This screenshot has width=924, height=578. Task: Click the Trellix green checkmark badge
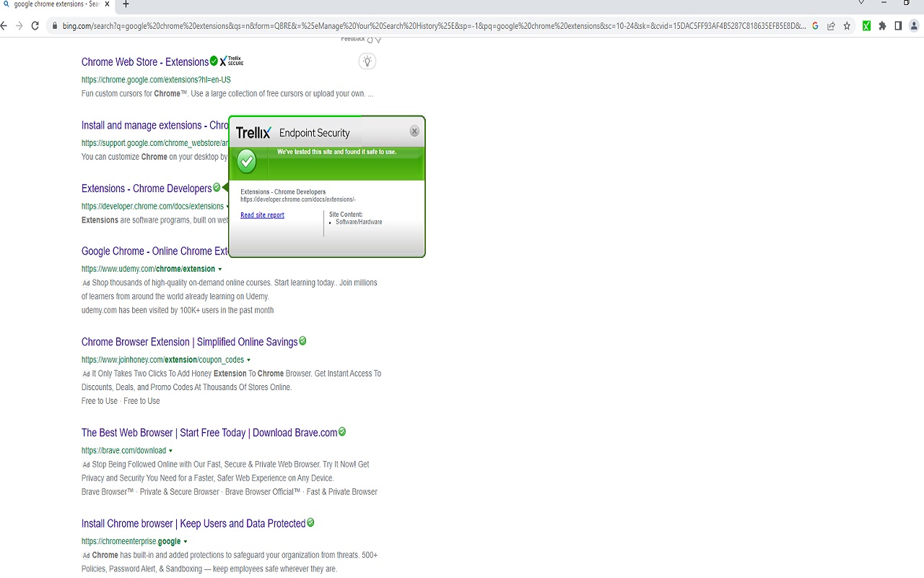(247, 160)
